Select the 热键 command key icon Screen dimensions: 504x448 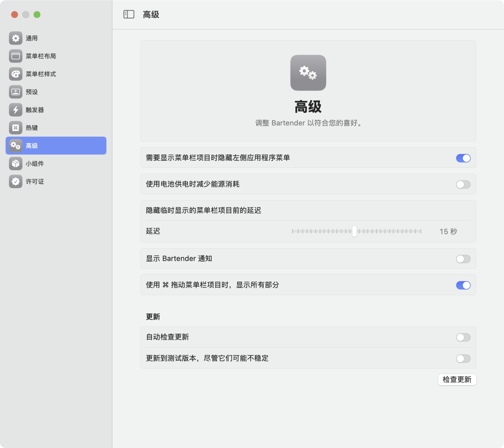click(16, 128)
